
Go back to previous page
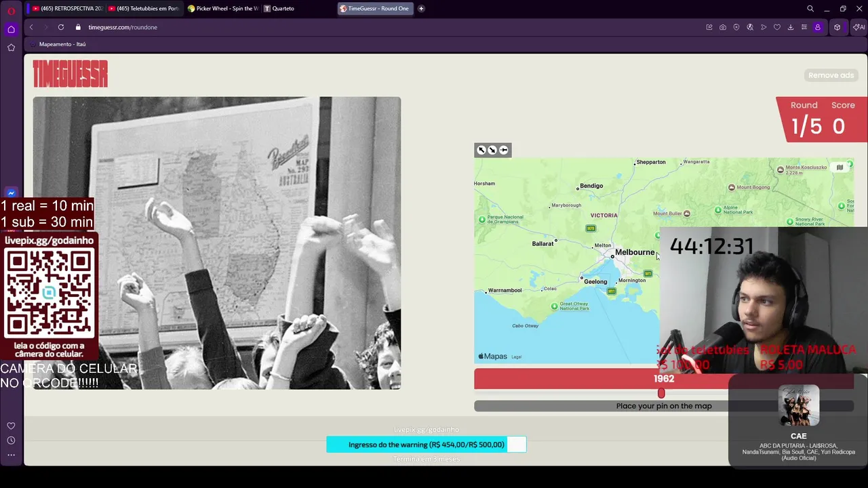[x=31, y=27]
